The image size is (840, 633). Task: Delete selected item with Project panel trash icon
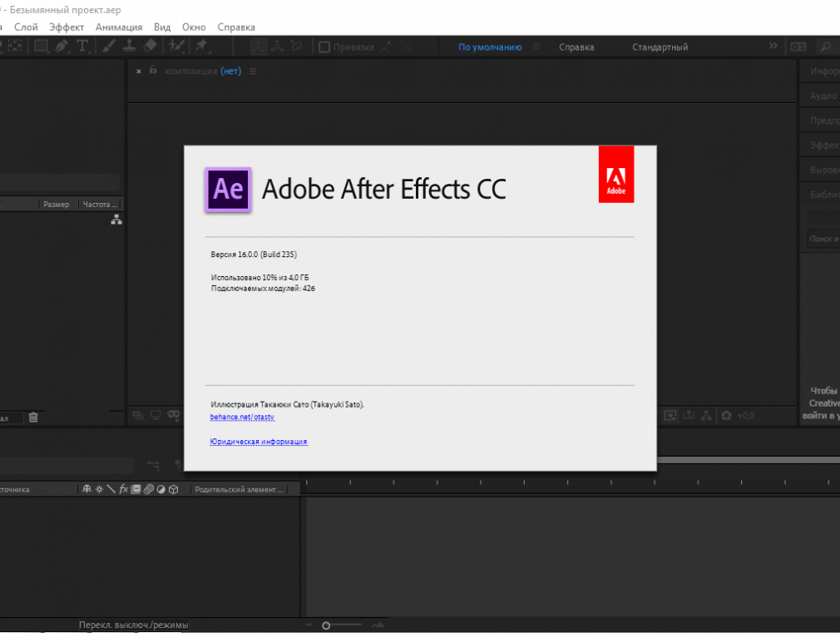[33, 417]
